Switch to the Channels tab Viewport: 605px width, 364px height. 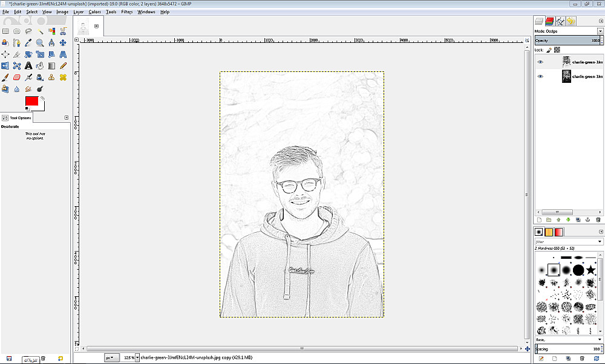click(549, 21)
